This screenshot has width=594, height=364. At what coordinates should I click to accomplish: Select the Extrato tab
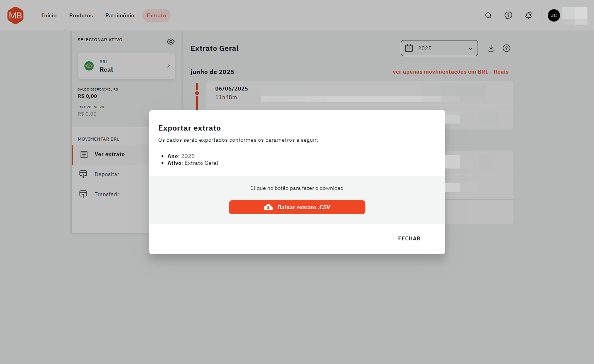[x=156, y=15]
